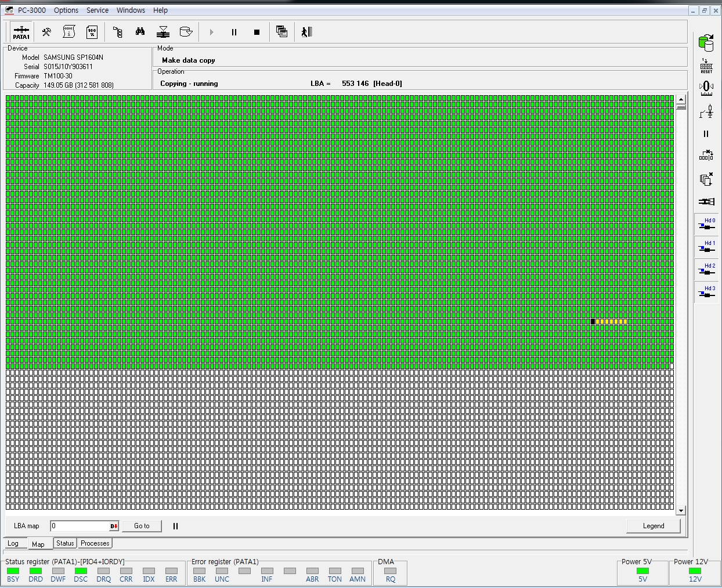Image resolution: width=722 pixels, height=588 pixels.
Task: Open the binary info scroll icon
Action: tap(69, 32)
